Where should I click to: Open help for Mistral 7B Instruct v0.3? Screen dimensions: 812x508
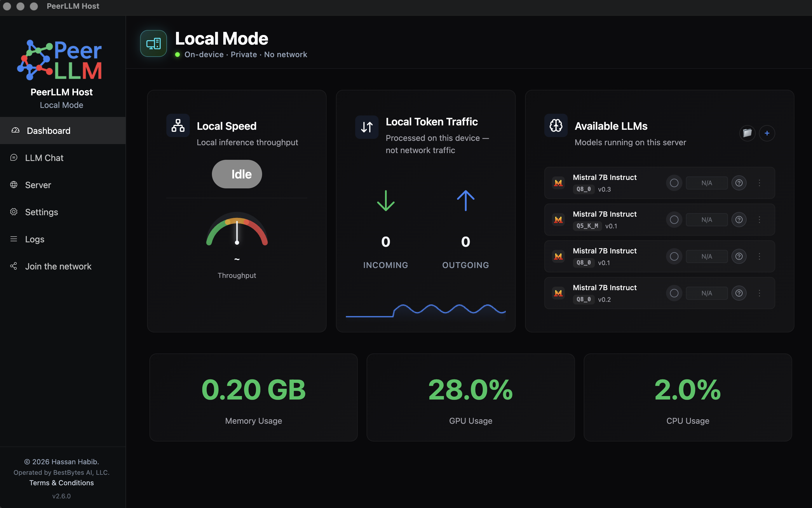(x=739, y=183)
